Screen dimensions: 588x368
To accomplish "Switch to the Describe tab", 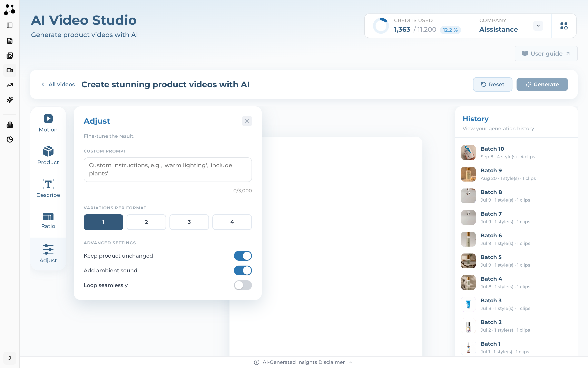I will tap(48, 188).
